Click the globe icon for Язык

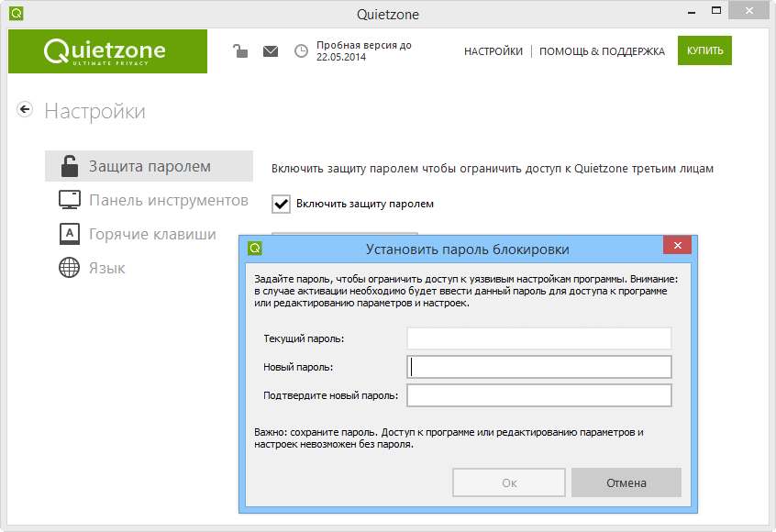coord(70,268)
